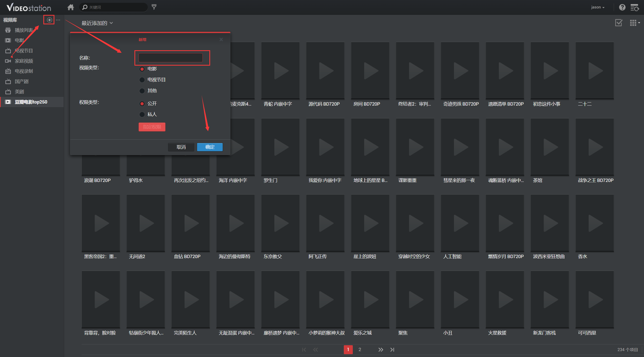This screenshot has width=644, height=357.
Task: Open the library more options ellipsis
Action: click(x=58, y=20)
